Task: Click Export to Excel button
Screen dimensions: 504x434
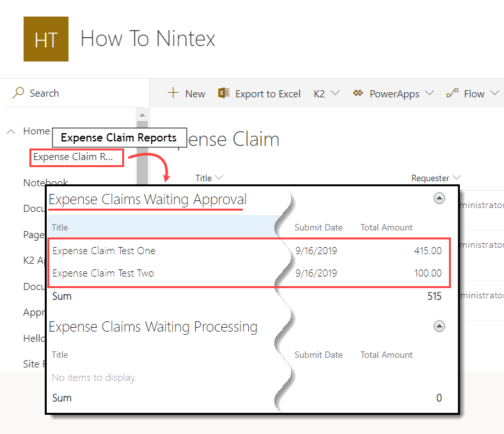Action: tap(267, 93)
